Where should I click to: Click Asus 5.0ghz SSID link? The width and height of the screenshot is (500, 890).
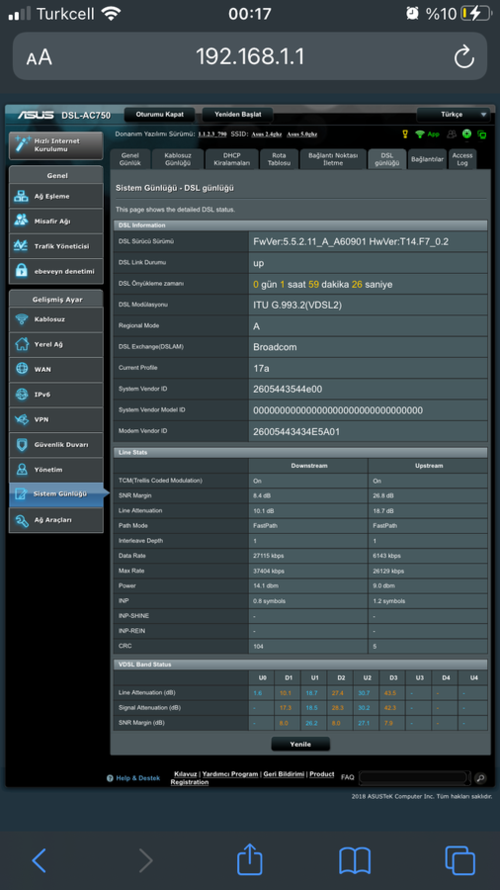point(302,135)
